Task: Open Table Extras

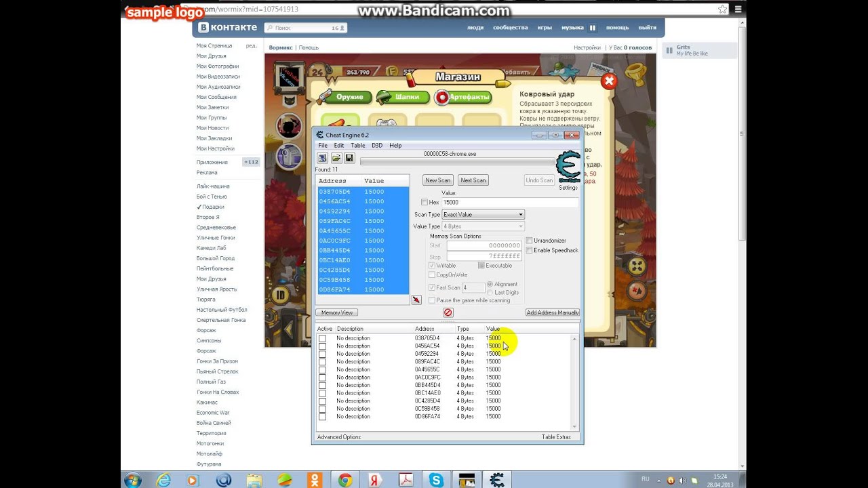Action: 556,437
